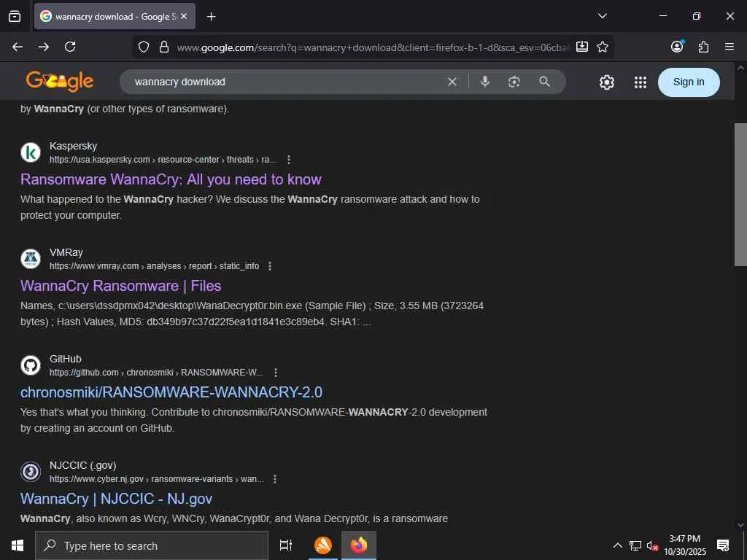Show hidden system tray icons
Viewport: 747px width, 560px height.
click(617, 545)
